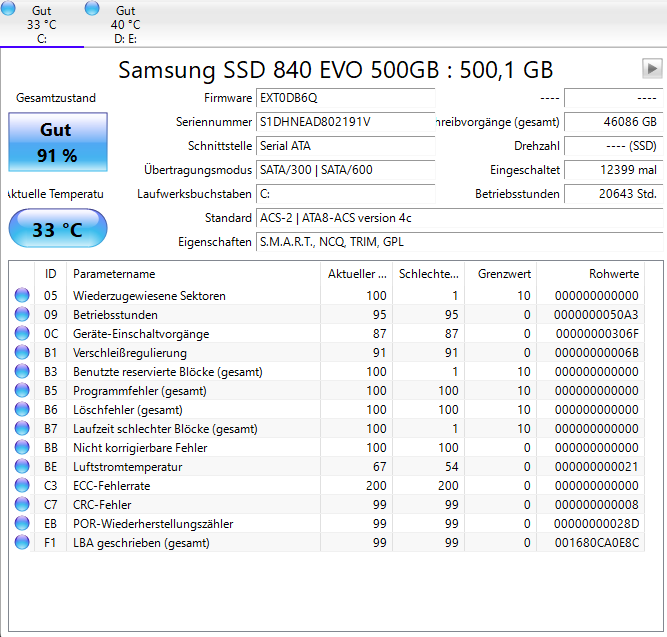Click raw value 0000000306F
Image resolution: width=667 pixels, height=637 pixels.
coord(597,334)
